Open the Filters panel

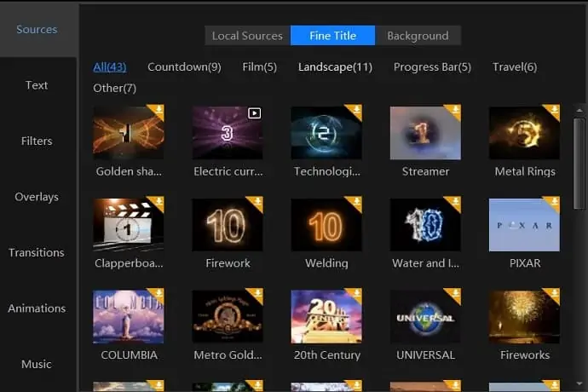pos(37,141)
